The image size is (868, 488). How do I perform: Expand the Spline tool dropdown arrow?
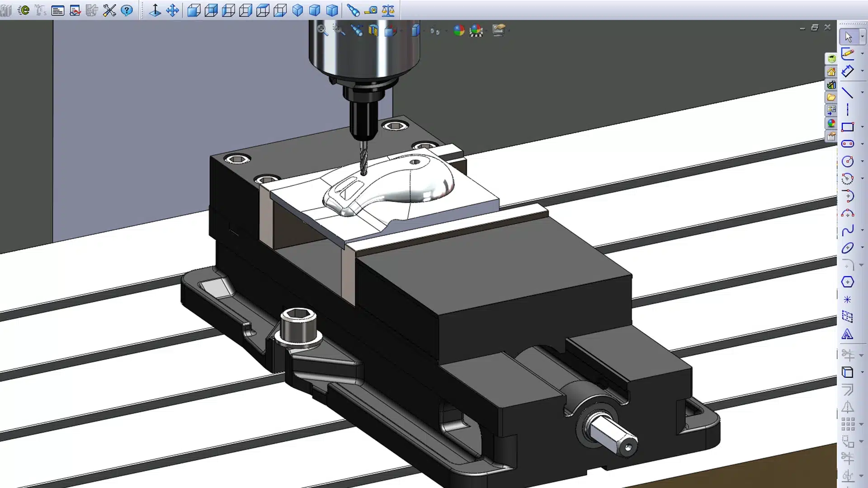tap(862, 230)
